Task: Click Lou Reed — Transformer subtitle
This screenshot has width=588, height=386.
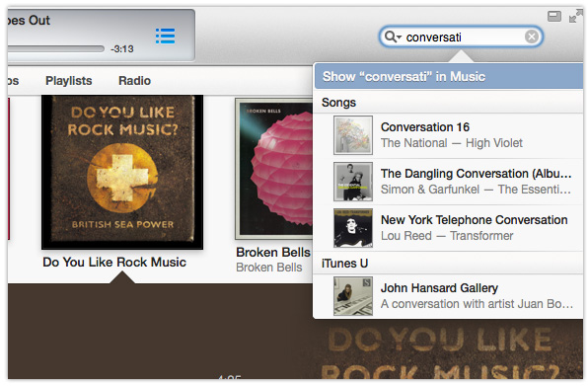Action: (x=447, y=236)
